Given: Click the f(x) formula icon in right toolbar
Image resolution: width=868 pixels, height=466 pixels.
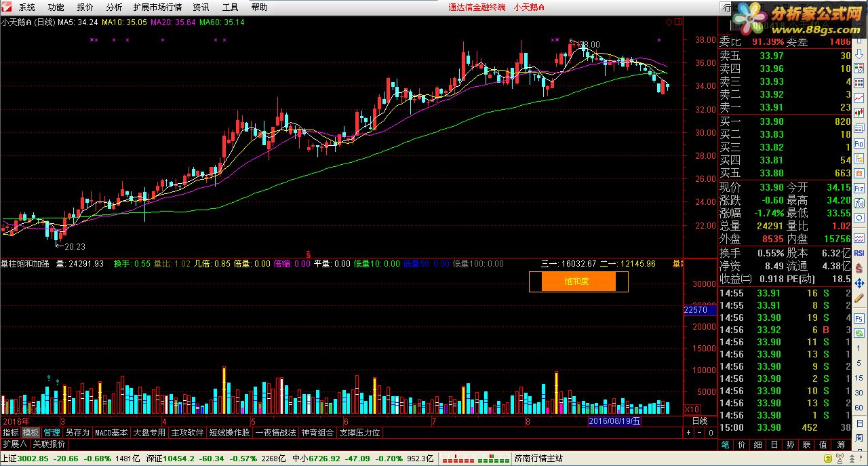Looking at the screenshot, I should (859, 203).
